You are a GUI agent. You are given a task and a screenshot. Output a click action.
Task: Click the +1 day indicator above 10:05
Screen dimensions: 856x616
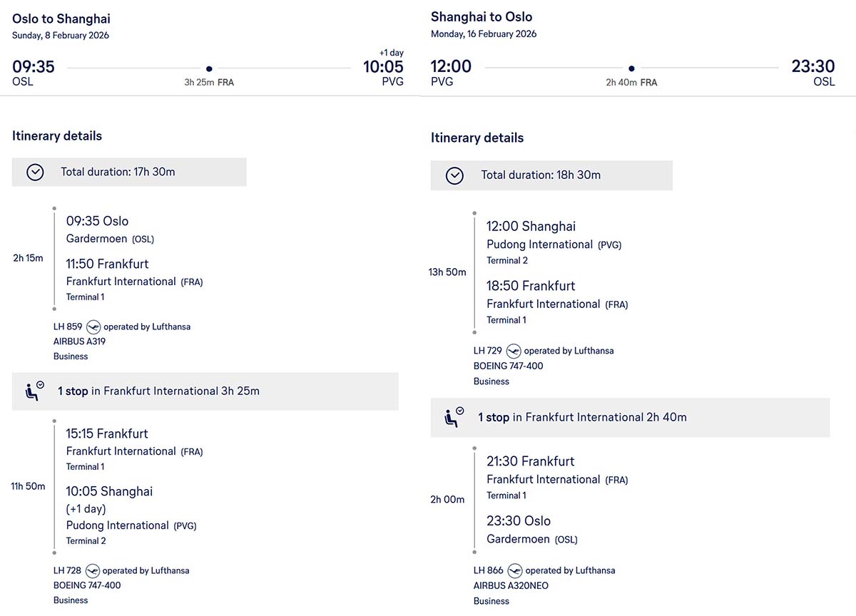(391, 52)
